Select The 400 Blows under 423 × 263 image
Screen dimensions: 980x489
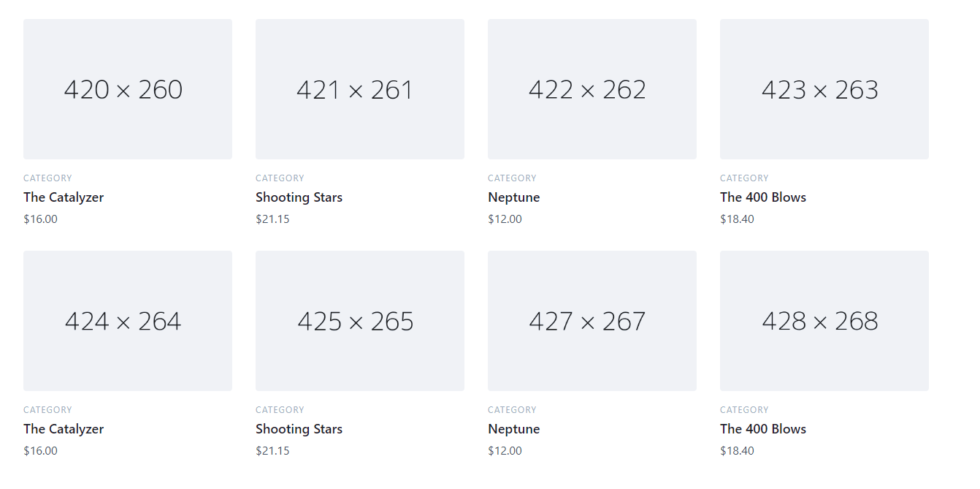(763, 197)
